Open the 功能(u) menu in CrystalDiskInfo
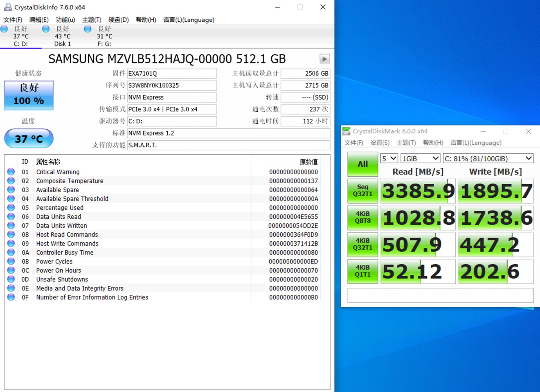 pos(65,20)
